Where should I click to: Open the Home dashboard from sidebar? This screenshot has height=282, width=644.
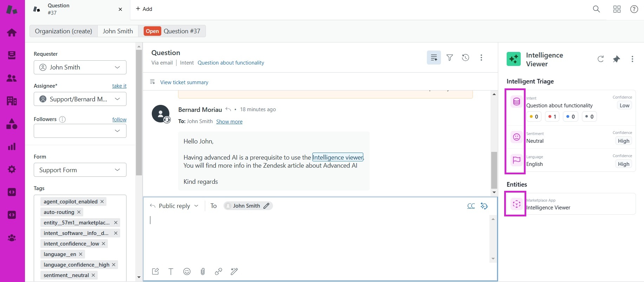[12, 33]
